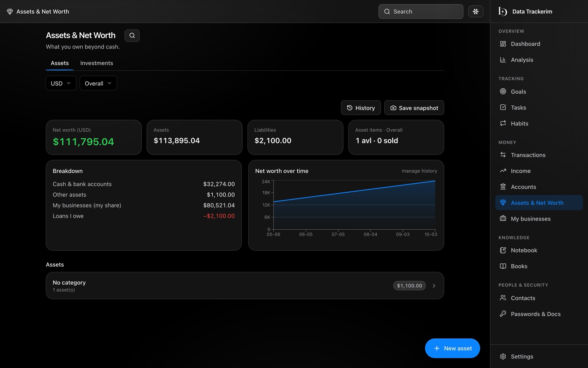
Task: Select the Assets tab
Action: tap(60, 63)
